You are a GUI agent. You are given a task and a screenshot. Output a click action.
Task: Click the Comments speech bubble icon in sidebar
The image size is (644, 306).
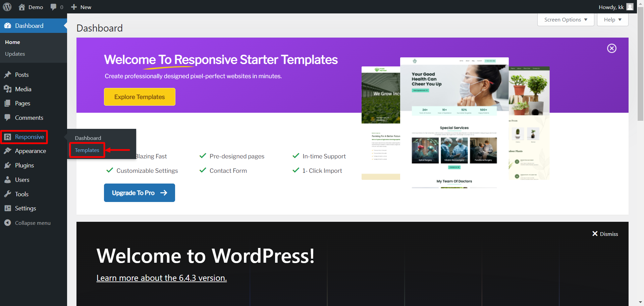[8, 118]
